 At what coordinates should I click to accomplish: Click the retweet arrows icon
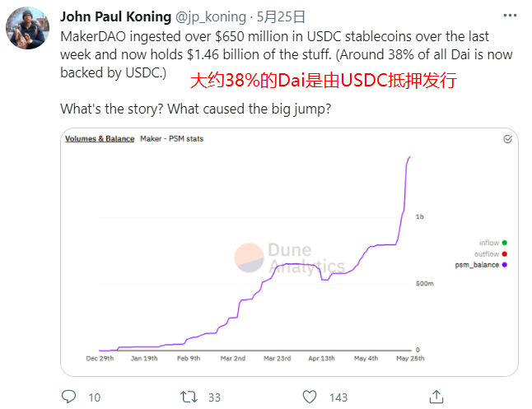(189, 397)
